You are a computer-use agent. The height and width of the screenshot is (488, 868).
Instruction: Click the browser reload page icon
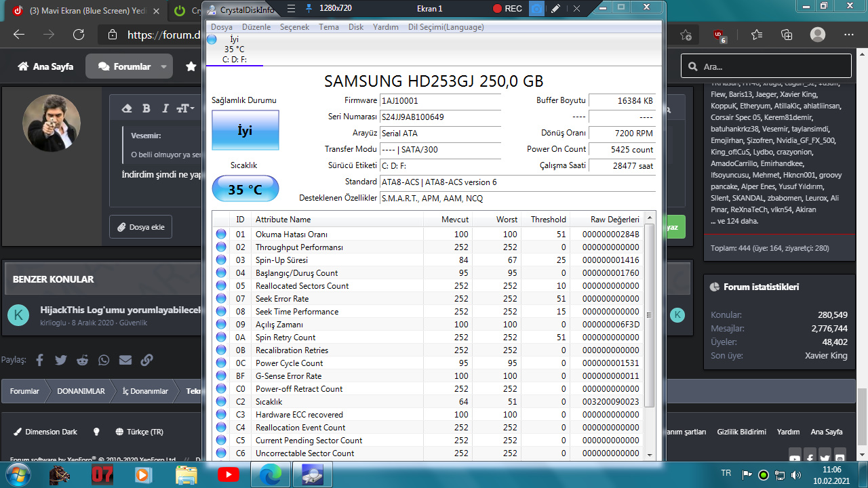point(79,35)
